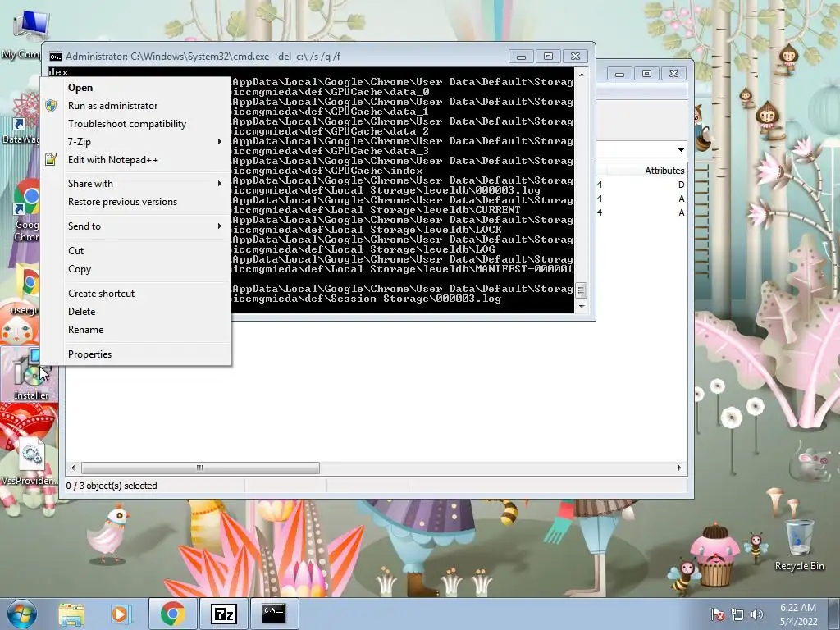
Task: Minimize the 7-Zip window behind cmd
Action: pyautogui.click(x=619, y=74)
